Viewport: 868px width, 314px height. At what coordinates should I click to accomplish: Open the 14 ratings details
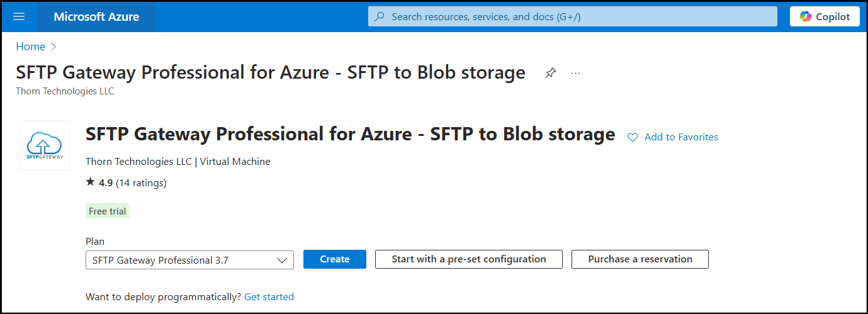tap(141, 183)
